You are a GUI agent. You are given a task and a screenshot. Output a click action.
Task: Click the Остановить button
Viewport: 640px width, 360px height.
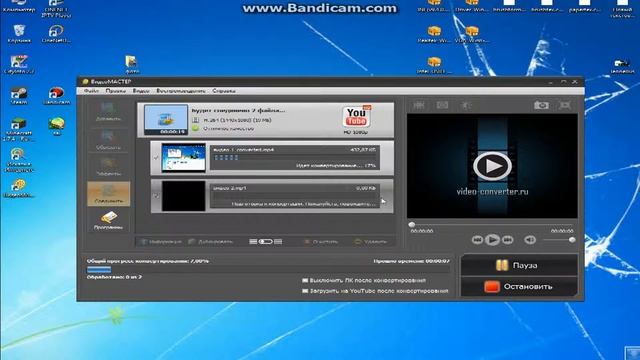tap(519, 287)
